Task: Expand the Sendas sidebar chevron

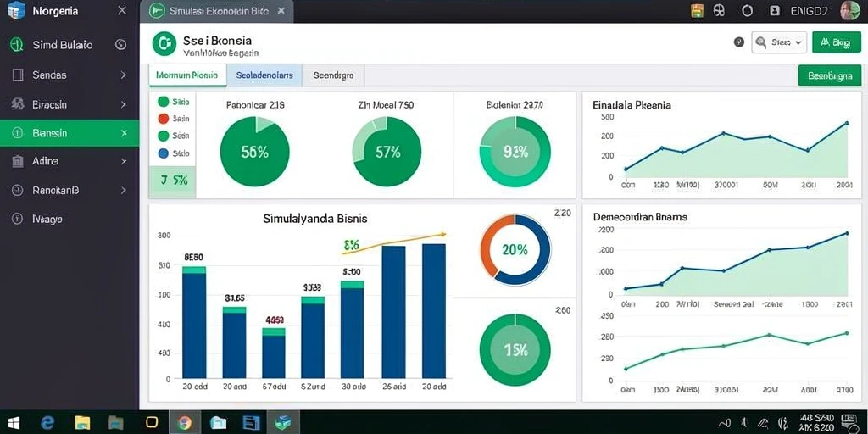Action: pyautogui.click(x=124, y=75)
